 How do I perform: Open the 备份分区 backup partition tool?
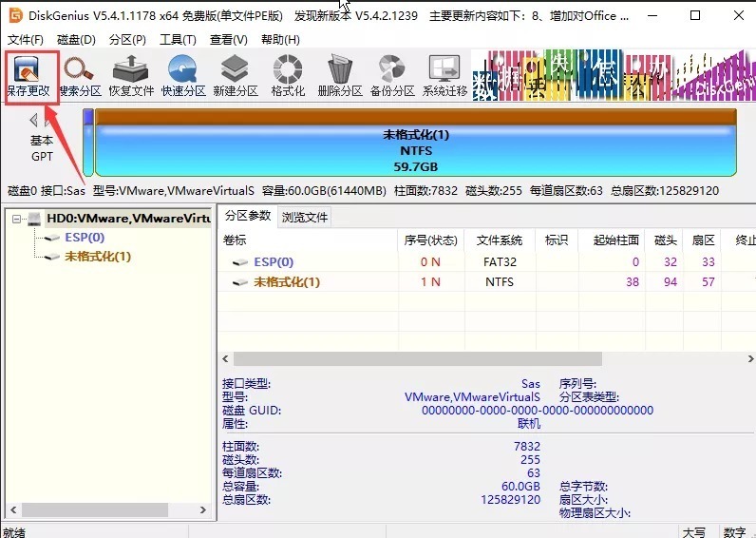click(392, 76)
